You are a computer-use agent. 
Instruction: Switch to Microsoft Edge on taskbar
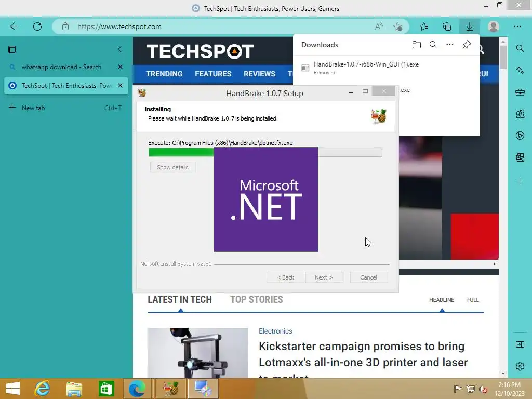tap(137, 389)
